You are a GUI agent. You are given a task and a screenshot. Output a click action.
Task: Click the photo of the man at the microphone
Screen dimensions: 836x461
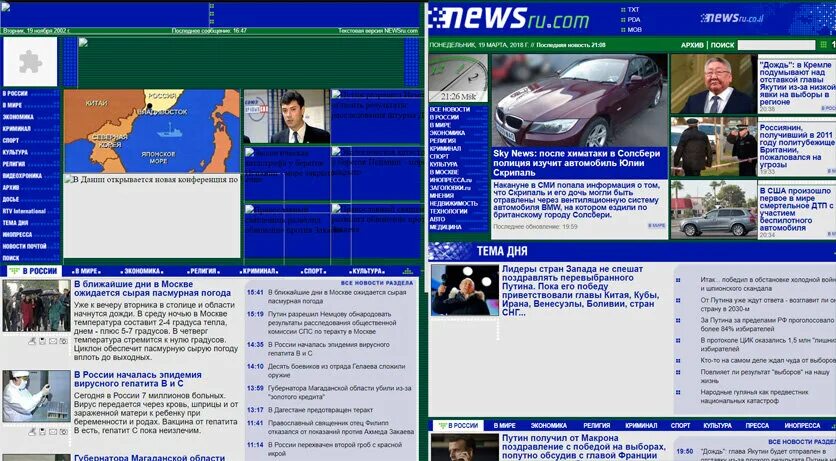click(x=464, y=290)
